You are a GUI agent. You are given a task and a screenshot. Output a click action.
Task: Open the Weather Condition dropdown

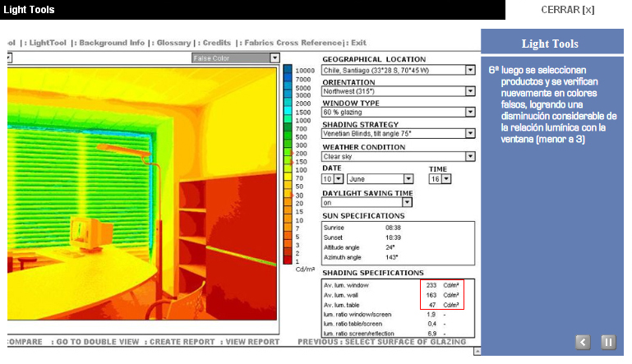coord(470,156)
